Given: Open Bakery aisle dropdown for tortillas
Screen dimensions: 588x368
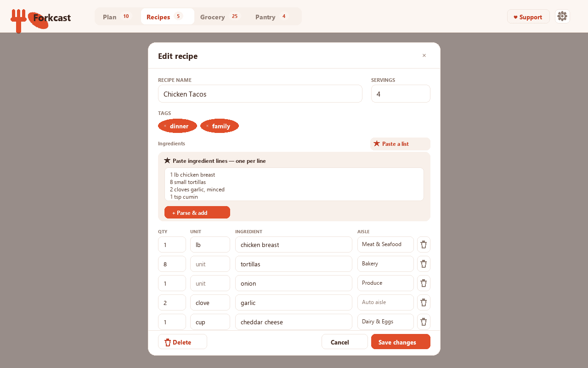Looking at the screenshot, I should coord(385,264).
